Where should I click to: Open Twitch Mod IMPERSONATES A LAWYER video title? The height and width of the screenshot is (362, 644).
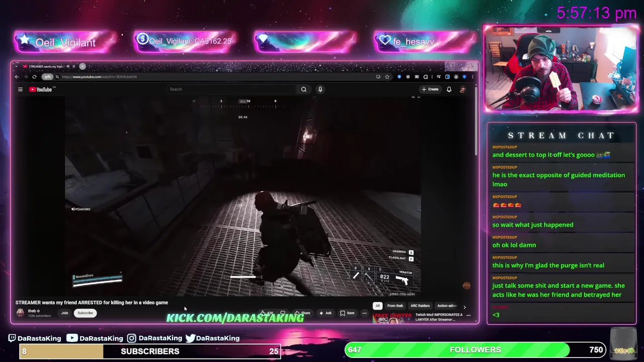439,317
